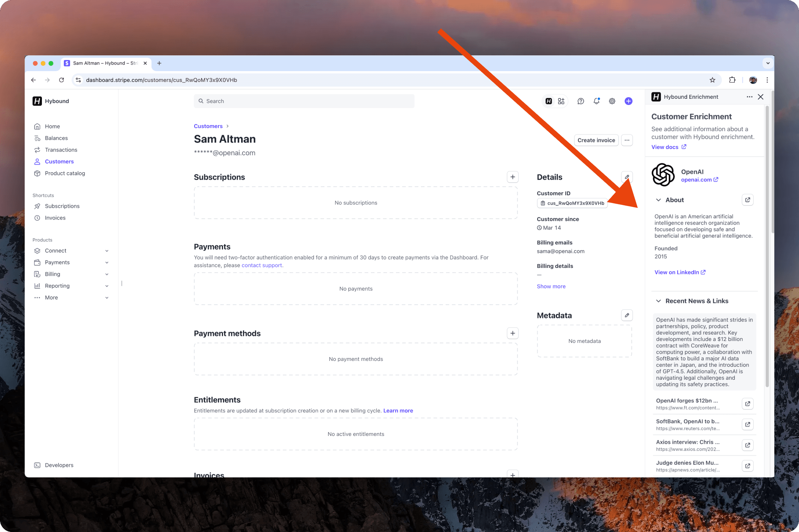Click Show more under Billing details
Image resolution: width=799 pixels, height=532 pixels.
[x=551, y=286]
